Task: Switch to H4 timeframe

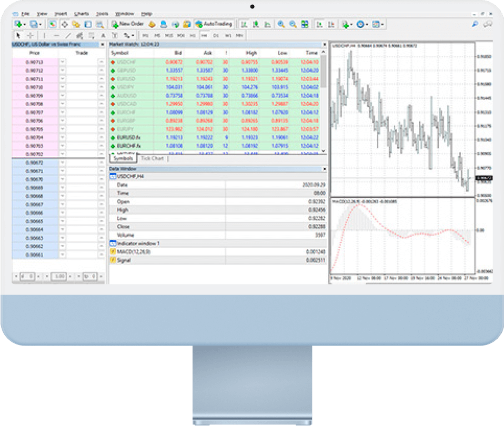Action: [x=204, y=36]
